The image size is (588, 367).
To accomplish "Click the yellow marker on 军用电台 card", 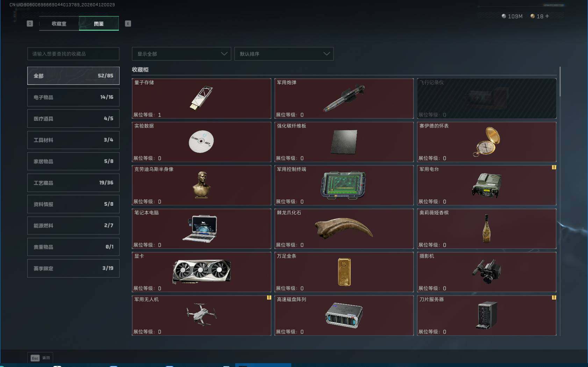I will point(554,167).
